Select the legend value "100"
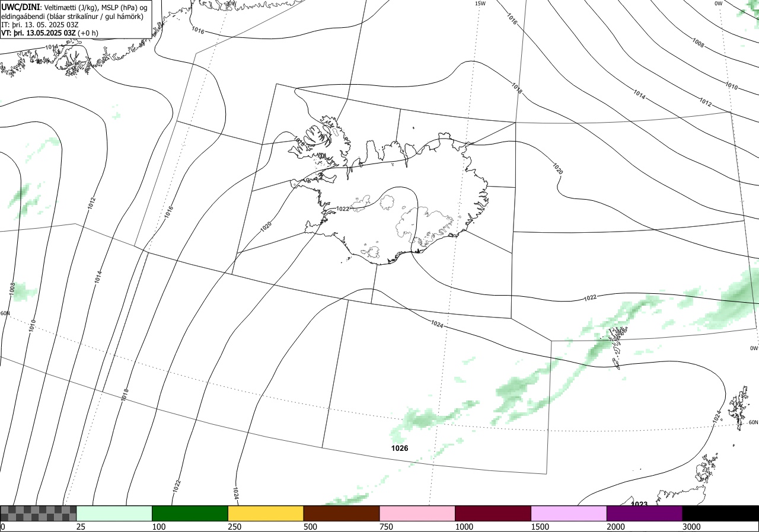 pos(159,527)
